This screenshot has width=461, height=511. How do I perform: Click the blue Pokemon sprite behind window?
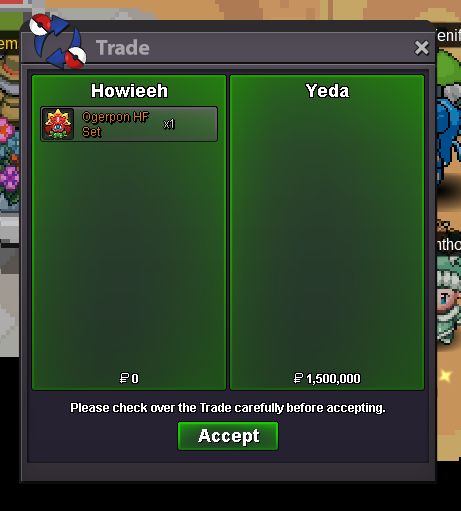click(x=449, y=133)
